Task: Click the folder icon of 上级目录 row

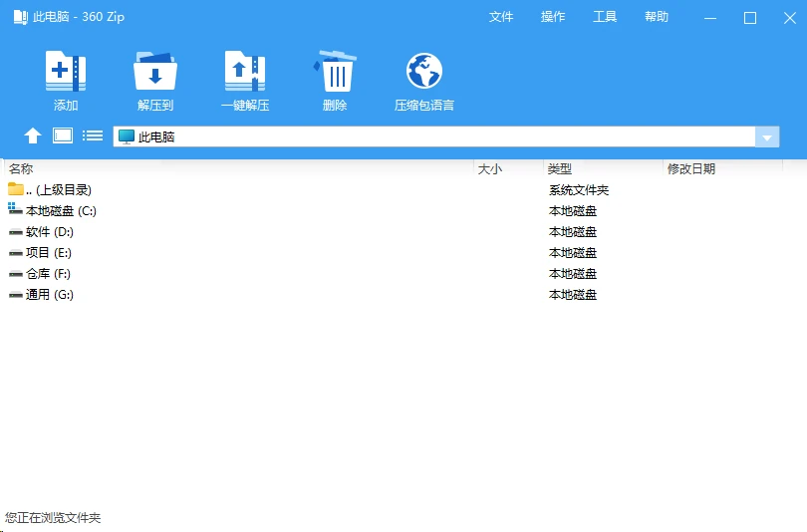Action: pos(15,189)
